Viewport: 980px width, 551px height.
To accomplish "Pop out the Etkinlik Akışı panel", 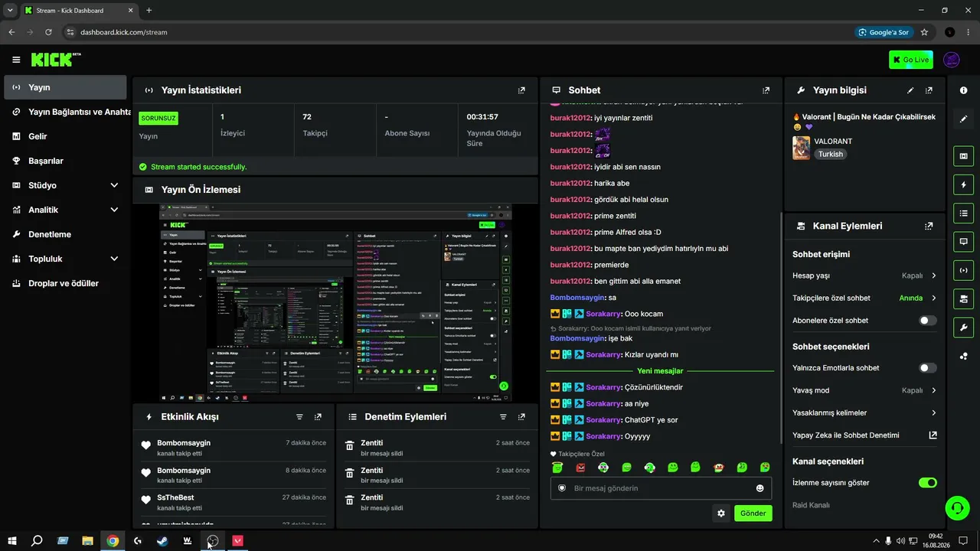I will click(x=318, y=417).
